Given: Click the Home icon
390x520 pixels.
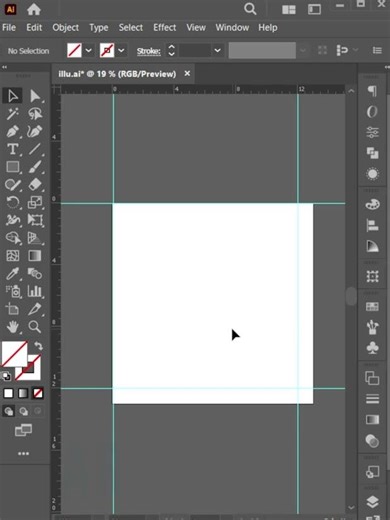Looking at the screenshot, I should [x=34, y=9].
